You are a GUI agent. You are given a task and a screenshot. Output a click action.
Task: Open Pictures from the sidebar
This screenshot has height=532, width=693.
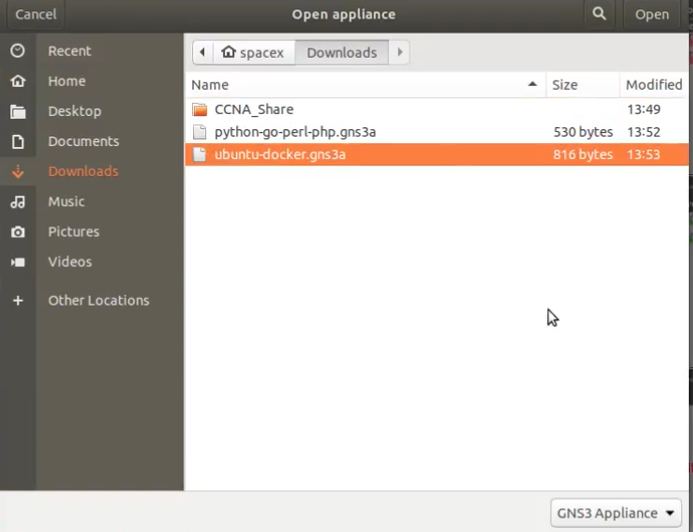point(74,232)
